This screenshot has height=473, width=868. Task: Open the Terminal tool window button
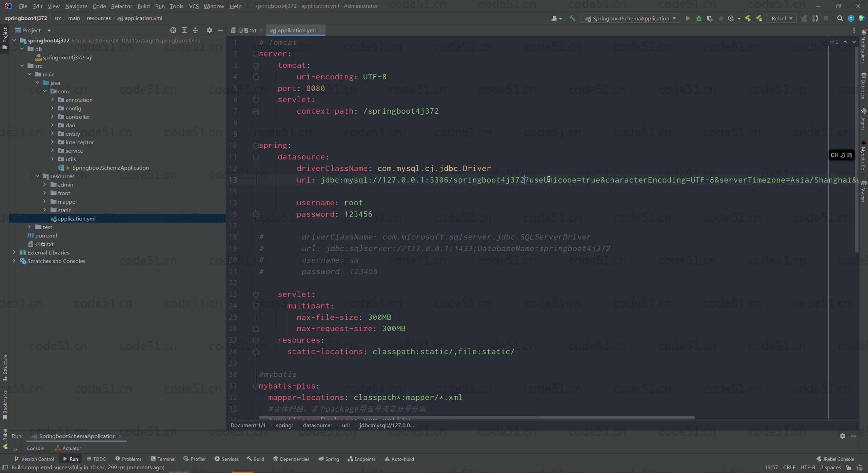click(163, 459)
